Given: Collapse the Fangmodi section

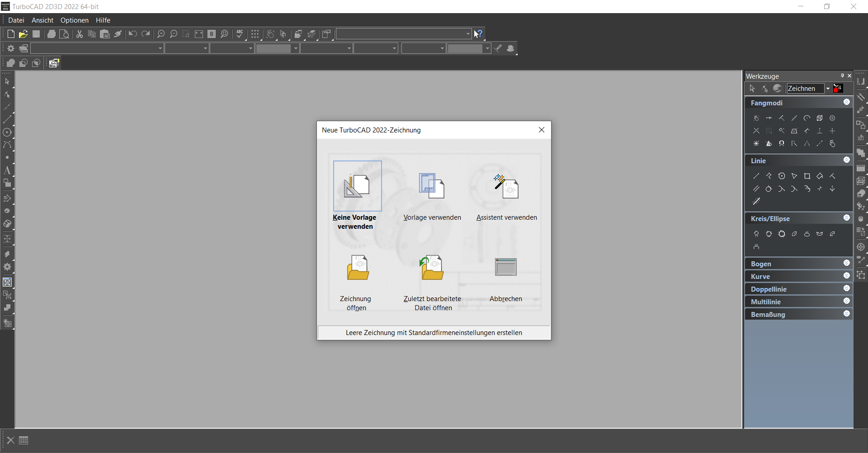Looking at the screenshot, I should (847, 102).
